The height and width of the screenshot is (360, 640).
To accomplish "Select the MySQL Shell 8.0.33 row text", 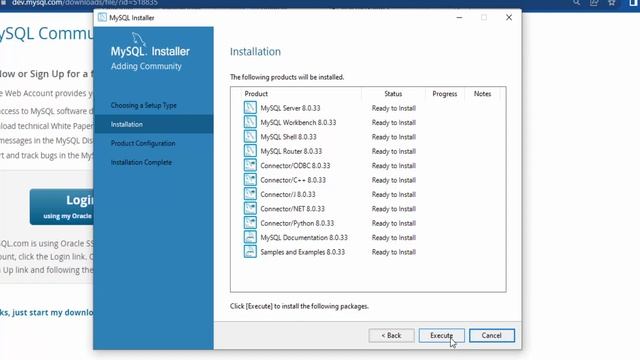I will pyautogui.click(x=288, y=137).
